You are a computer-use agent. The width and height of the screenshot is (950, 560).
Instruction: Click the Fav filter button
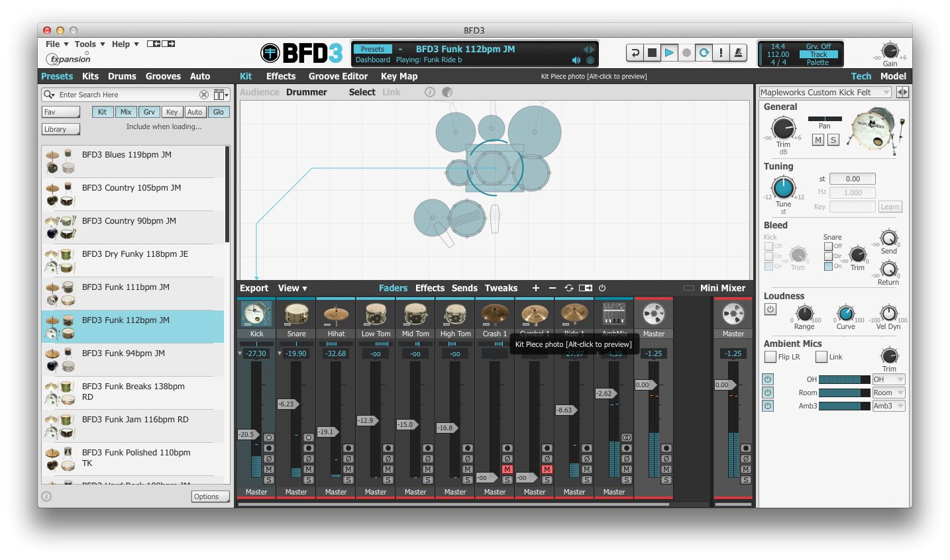[61, 112]
